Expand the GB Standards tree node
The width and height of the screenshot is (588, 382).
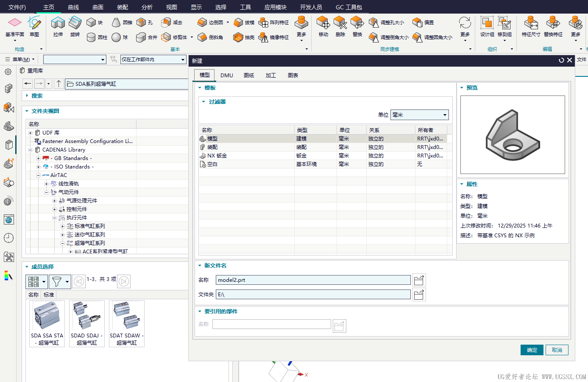tap(38, 158)
